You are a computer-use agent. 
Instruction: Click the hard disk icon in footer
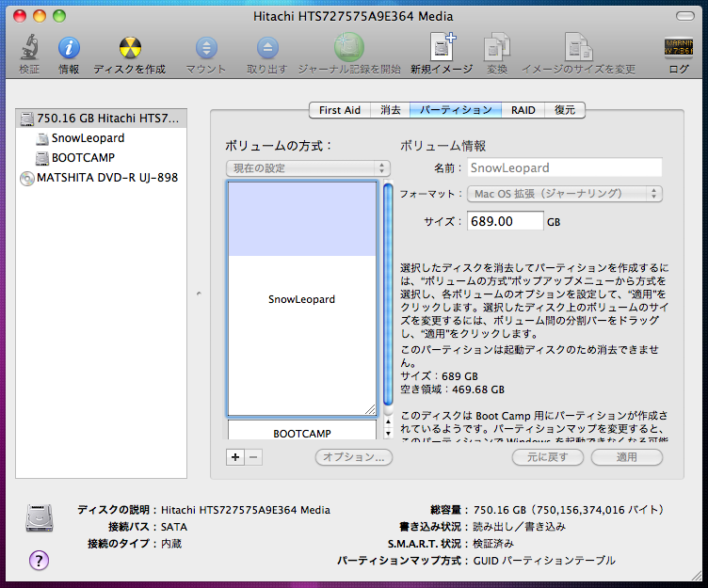pyautogui.click(x=40, y=517)
